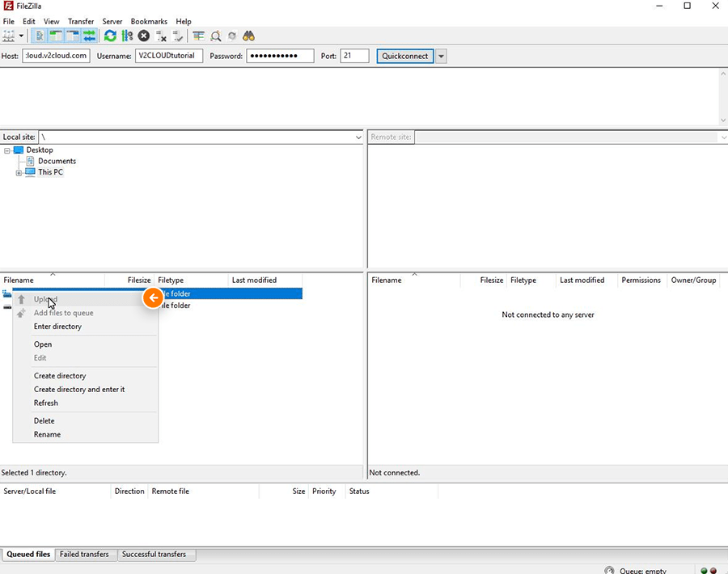Sort remote list by Filename column
Viewport: 728px width, 574px height.
point(414,281)
